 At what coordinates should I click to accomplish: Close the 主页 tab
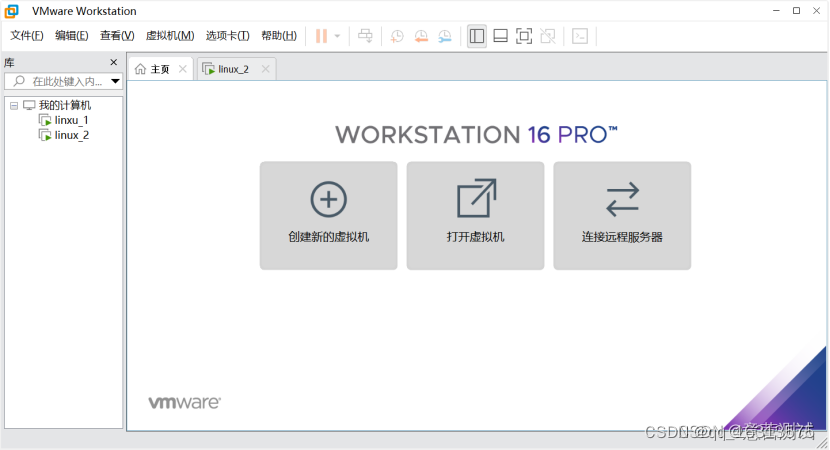pyautogui.click(x=183, y=69)
